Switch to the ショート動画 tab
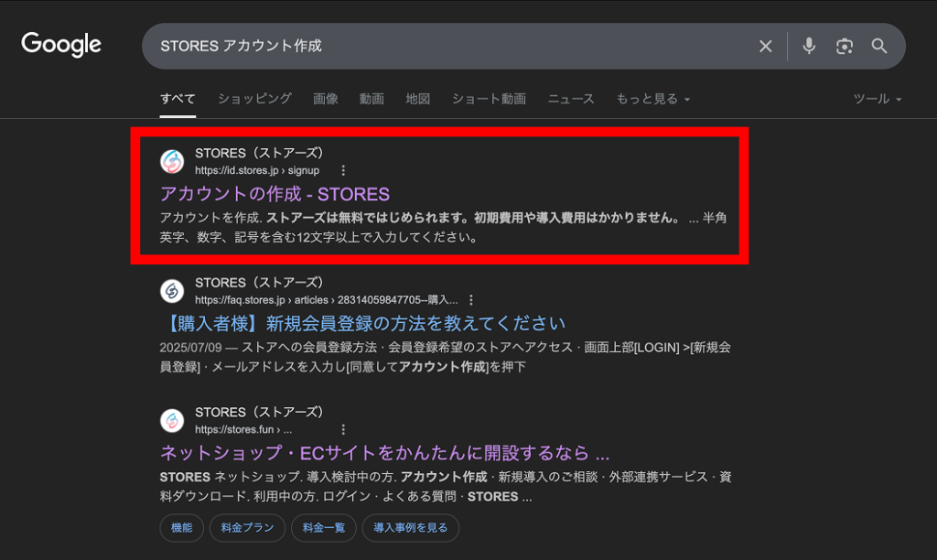The height and width of the screenshot is (560, 937). point(489,99)
